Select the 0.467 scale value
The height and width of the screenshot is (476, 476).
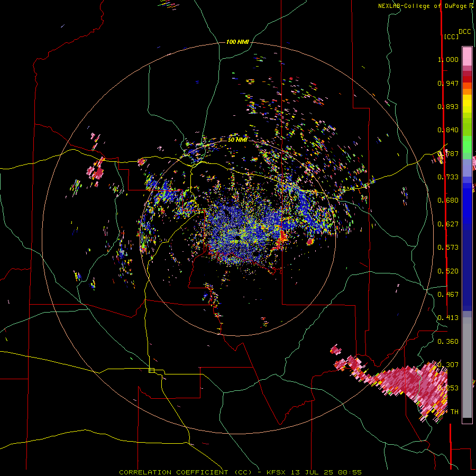[448, 295]
